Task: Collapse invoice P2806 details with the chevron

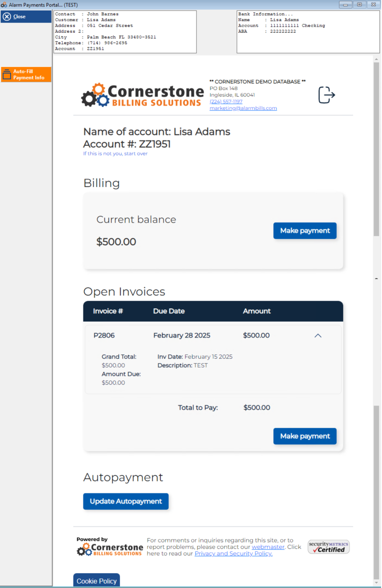Action: coord(318,336)
